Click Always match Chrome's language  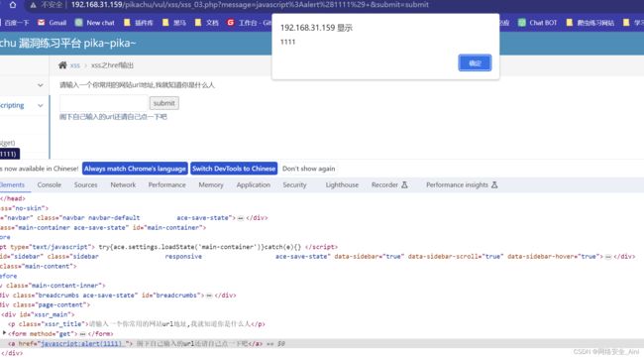[x=135, y=169]
